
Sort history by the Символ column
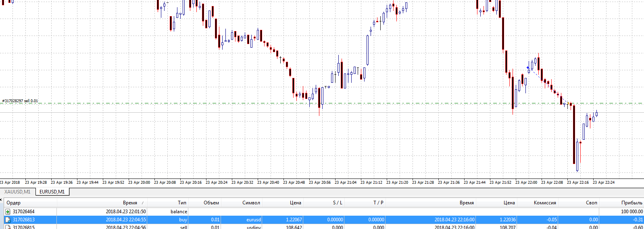[251, 203]
